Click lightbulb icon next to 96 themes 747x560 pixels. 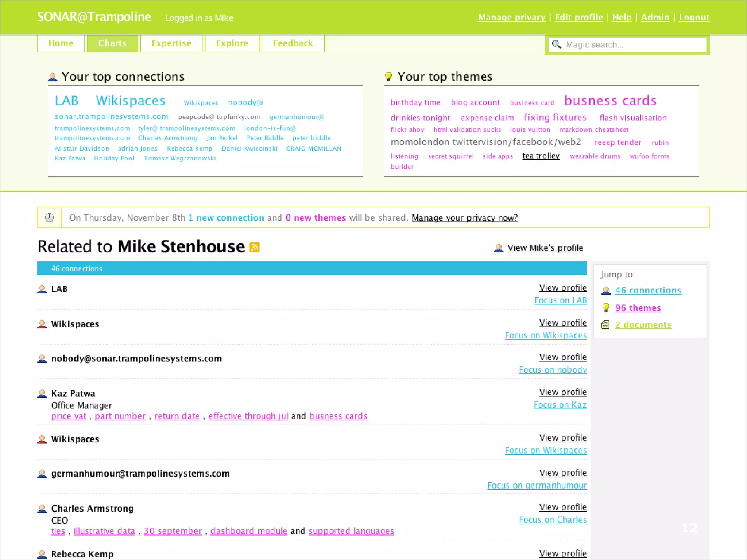pos(606,308)
